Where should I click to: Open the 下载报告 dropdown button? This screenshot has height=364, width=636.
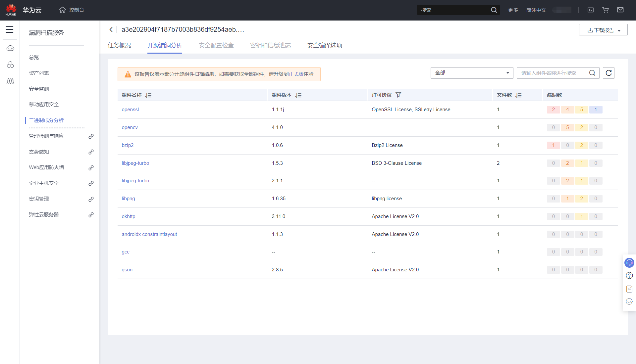click(603, 30)
